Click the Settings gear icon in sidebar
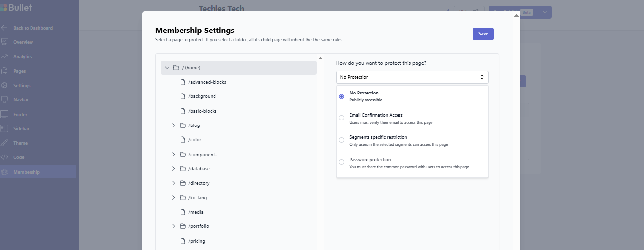 coord(4,86)
